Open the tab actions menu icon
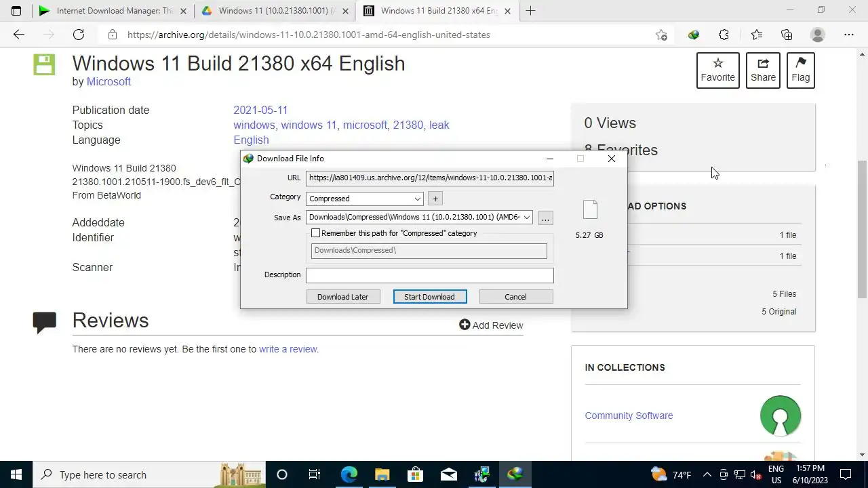This screenshot has width=868, height=488. point(16,11)
